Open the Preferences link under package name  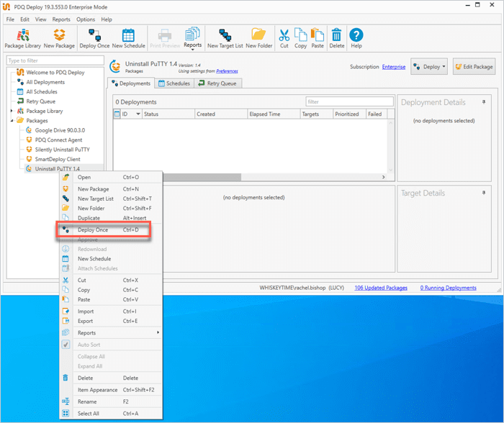tap(227, 71)
